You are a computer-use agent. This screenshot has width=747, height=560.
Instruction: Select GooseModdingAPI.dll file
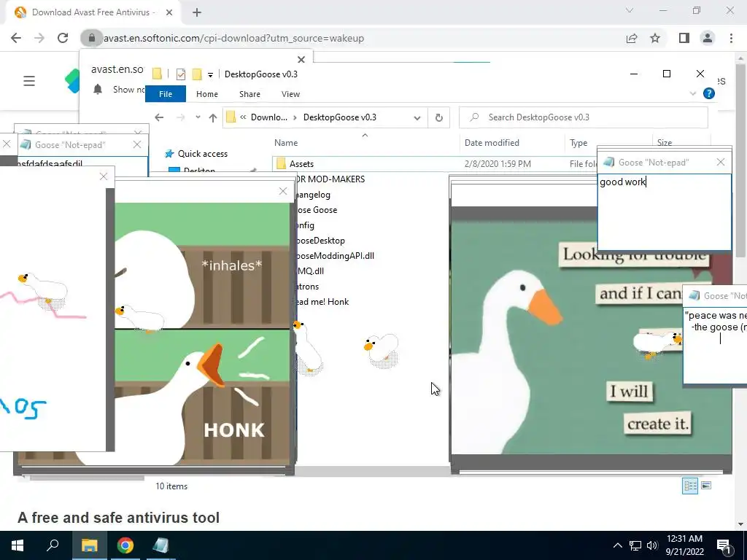click(334, 256)
